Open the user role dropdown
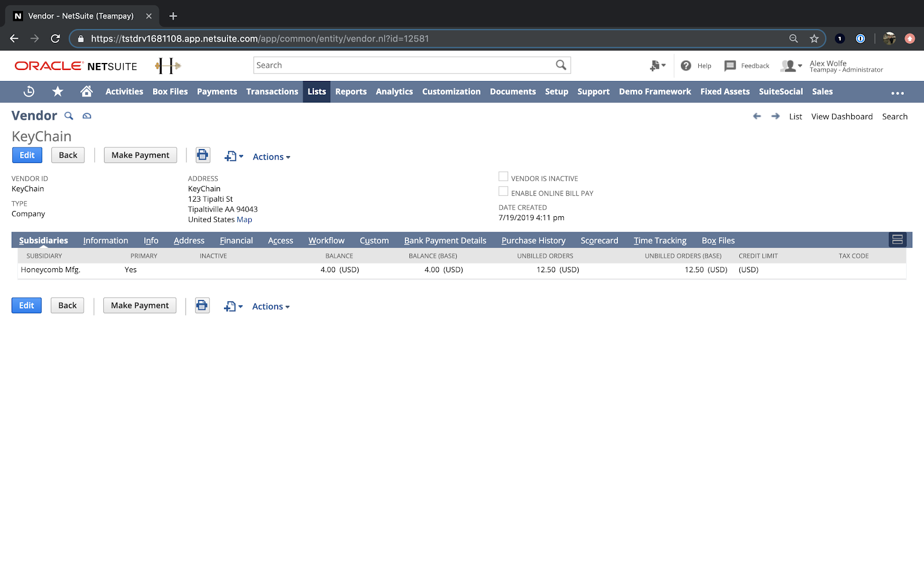This screenshot has width=924, height=578. [791, 66]
